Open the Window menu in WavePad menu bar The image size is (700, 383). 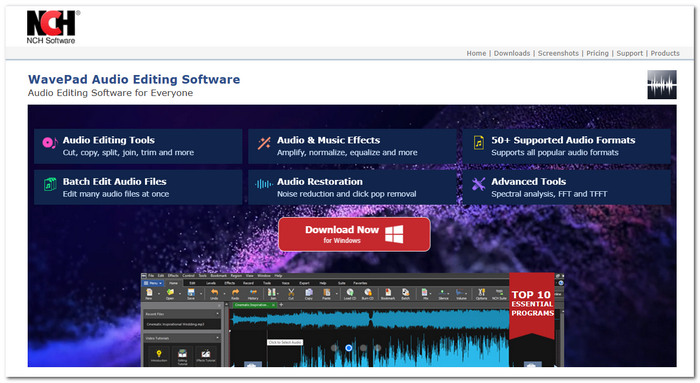pos(264,275)
